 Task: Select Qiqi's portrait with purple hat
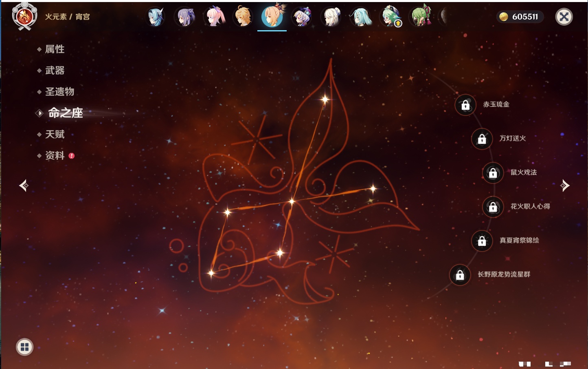tap(302, 17)
